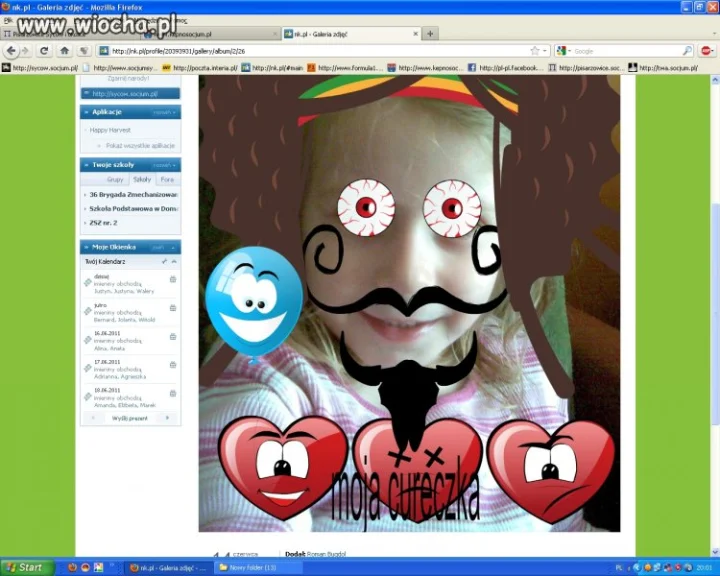Open the browser home page icon

[x=64, y=51]
